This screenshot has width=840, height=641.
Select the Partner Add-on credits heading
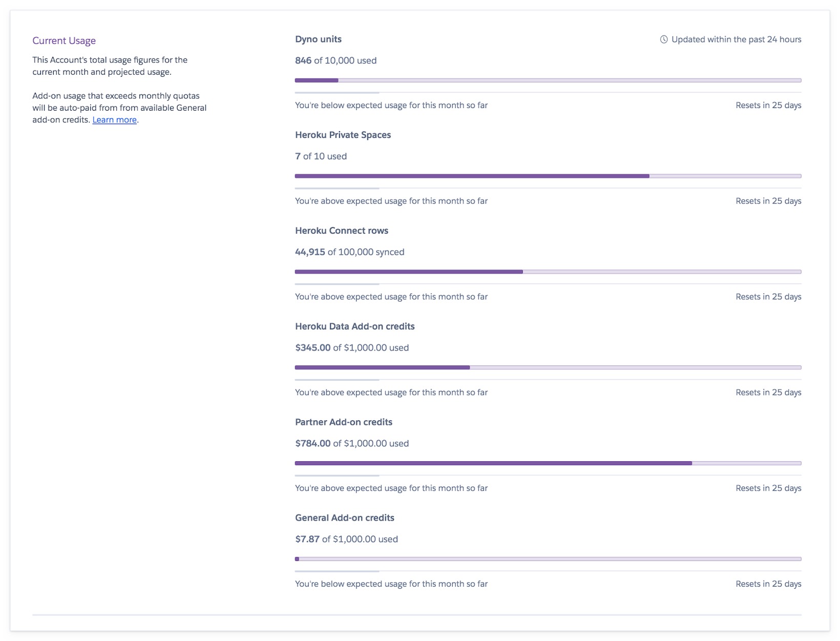pyautogui.click(x=343, y=422)
